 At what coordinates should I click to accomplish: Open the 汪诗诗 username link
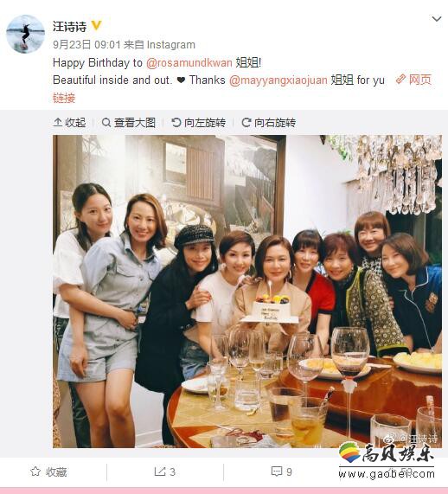pyautogui.click(x=70, y=27)
